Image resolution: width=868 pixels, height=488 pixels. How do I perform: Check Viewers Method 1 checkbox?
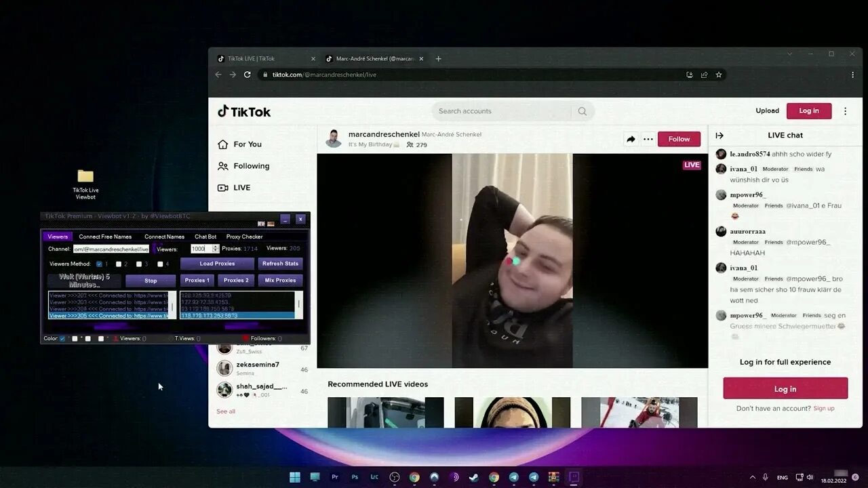(100, 264)
